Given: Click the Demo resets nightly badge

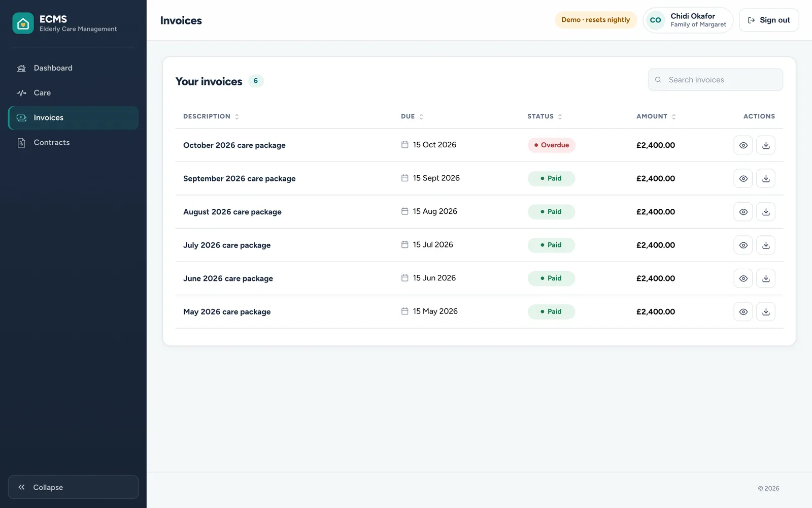Looking at the screenshot, I should pyautogui.click(x=595, y=20).
